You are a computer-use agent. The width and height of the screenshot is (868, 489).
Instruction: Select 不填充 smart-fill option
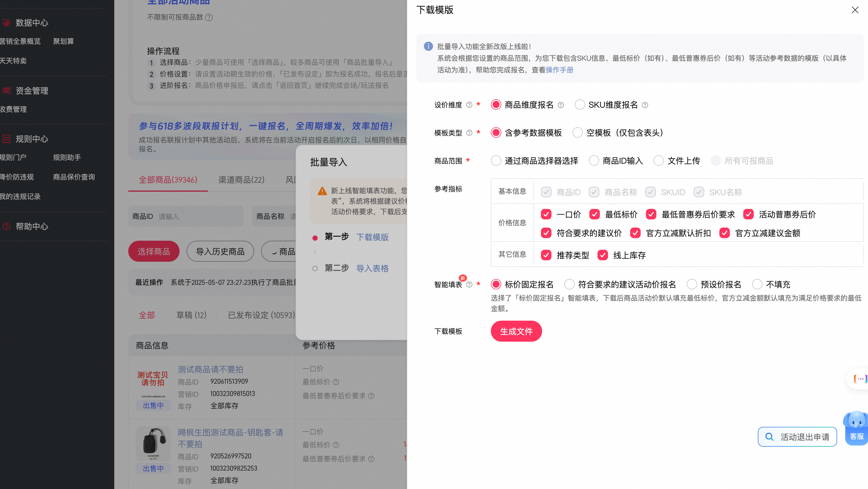[x=757, y=285]
